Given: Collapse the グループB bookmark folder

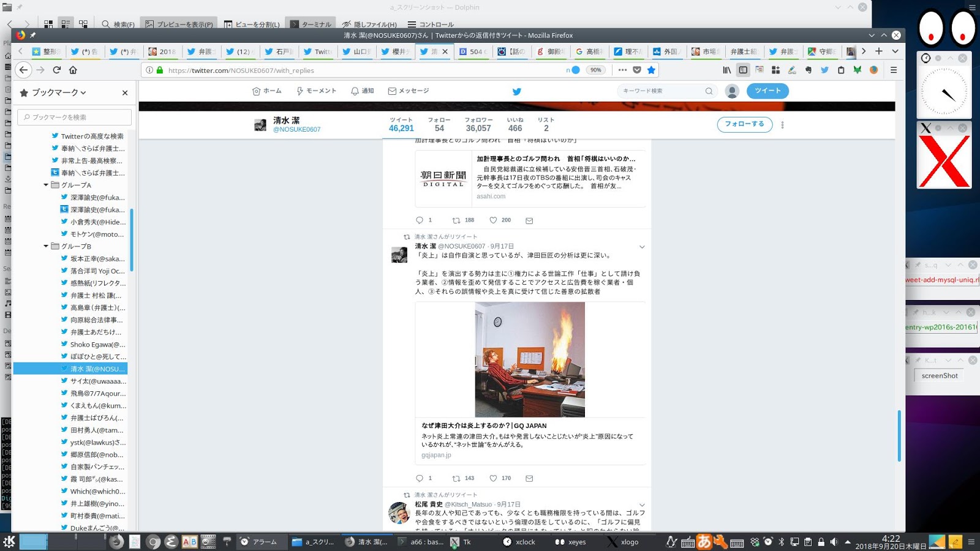Looking at the screenshot, I should pos(46,246).
